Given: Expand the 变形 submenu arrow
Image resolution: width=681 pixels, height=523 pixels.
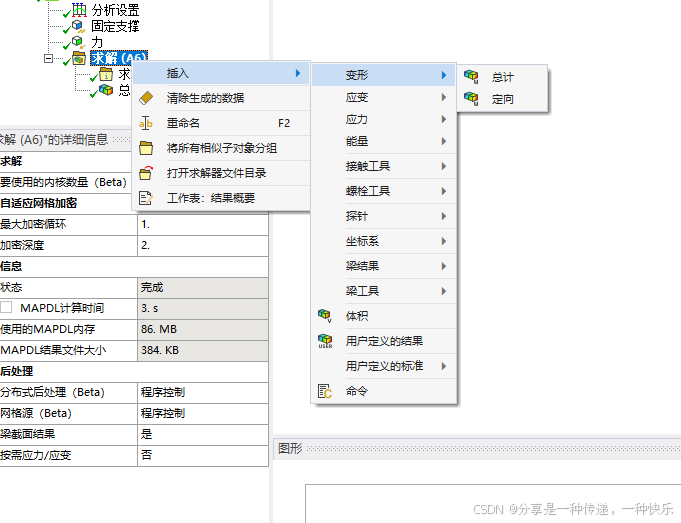Looking at the screenshot, I should tap(444, 75).
